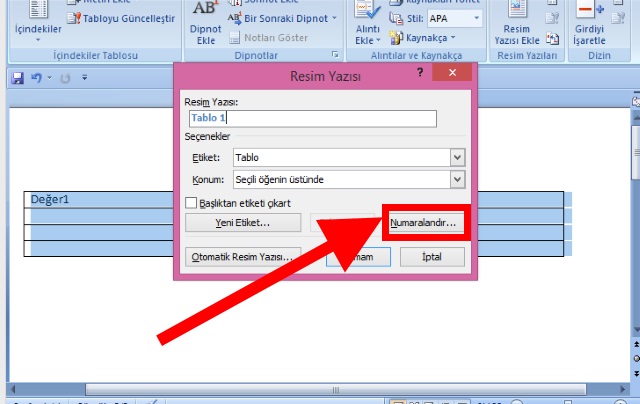Click the horizontal scrollbar left arrow
The image size is (640, 404).
13,389
